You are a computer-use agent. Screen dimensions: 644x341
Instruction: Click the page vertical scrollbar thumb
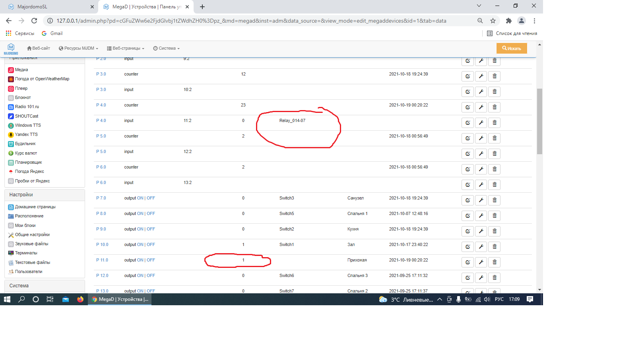pyautogui.click(x=539, y=121)
